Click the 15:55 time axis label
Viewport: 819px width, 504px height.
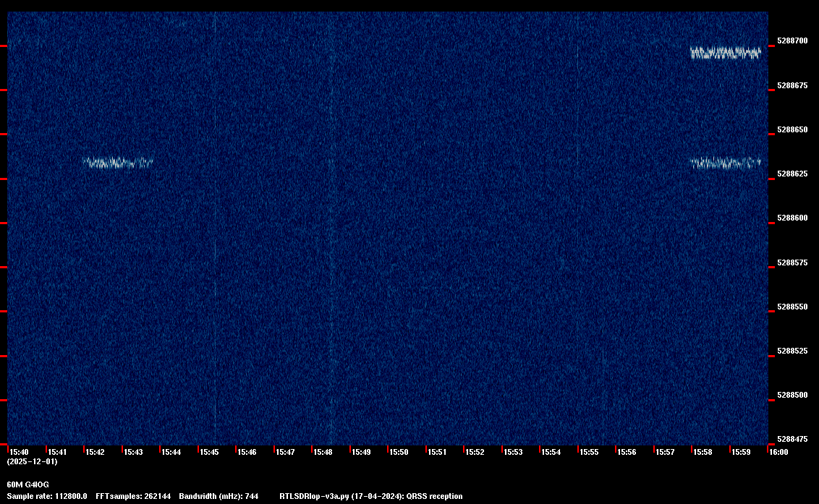589,452
